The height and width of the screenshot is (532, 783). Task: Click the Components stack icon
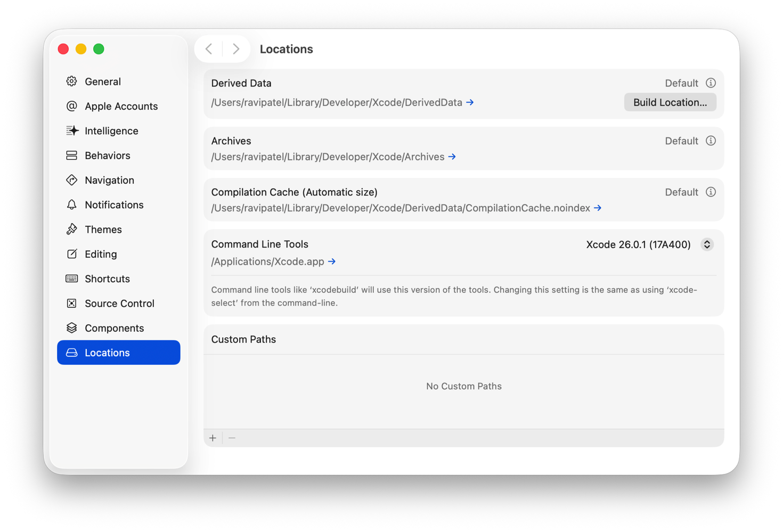pos(71,328)
